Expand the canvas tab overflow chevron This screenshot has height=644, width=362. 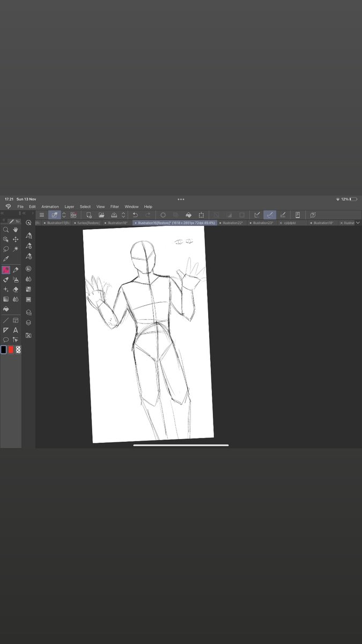click(358, 223)
